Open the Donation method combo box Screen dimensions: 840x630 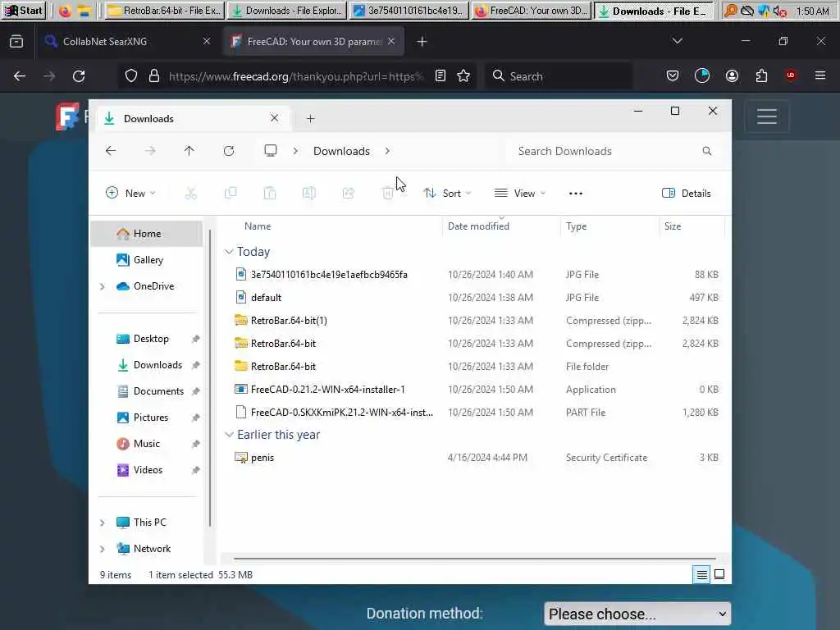click(x=637, y=614)
